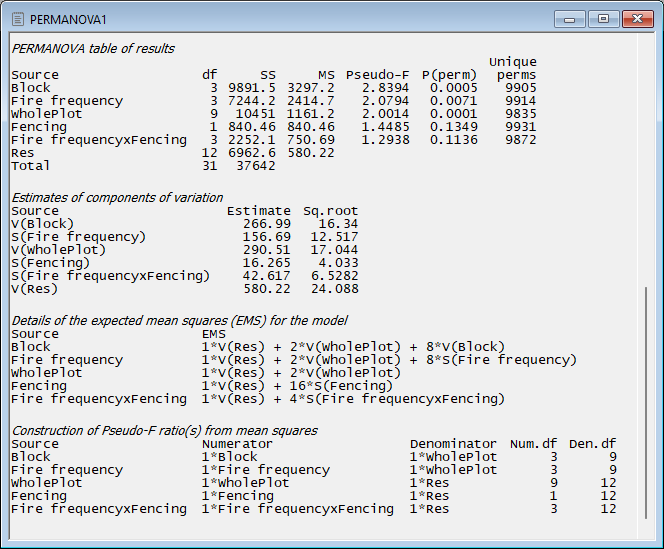Click the 'Details of the expected mean squares' heading
Image resolution: width=664 pixels, height=549 pixels.
coord(179,321)
